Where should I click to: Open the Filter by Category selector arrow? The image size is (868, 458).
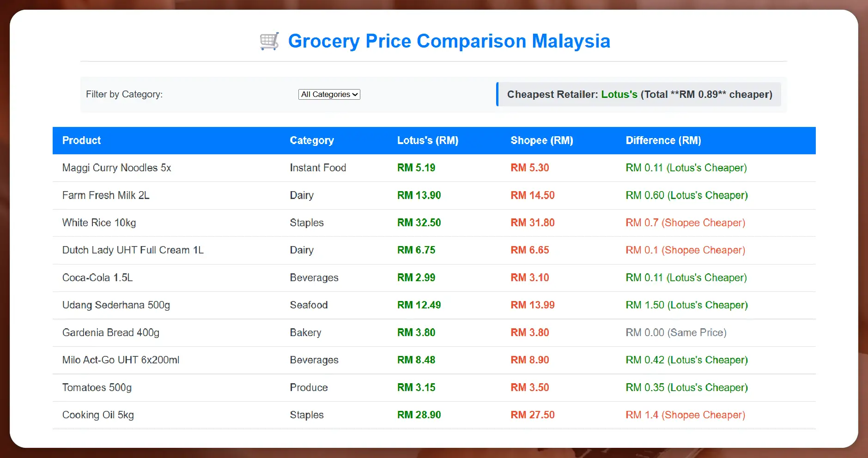(355, 94)
